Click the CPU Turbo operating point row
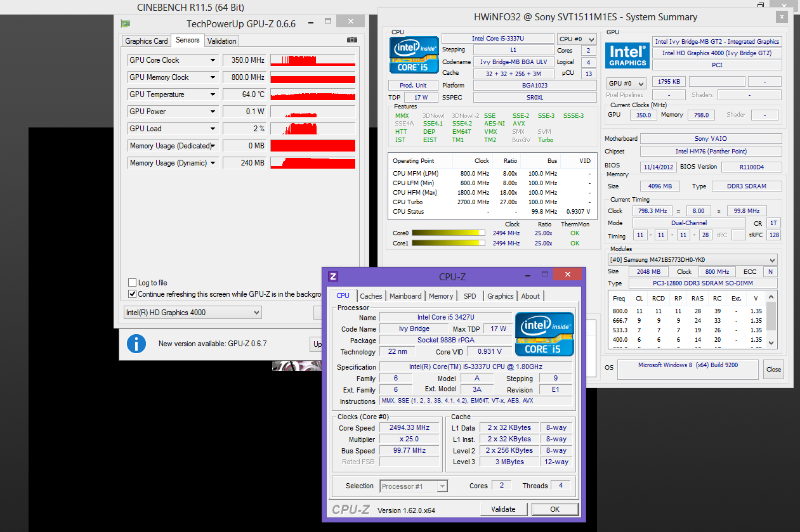The image size is (800, 532). [x=491, y=202]
